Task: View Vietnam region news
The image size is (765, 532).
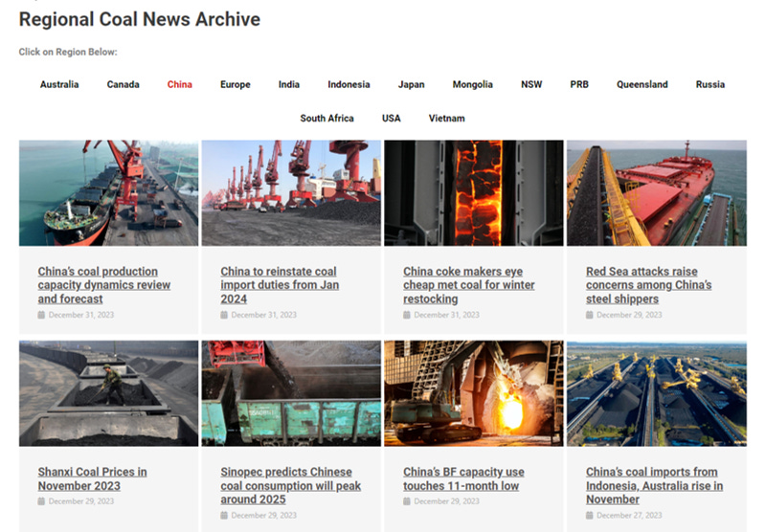Action: tap(447, 118)
